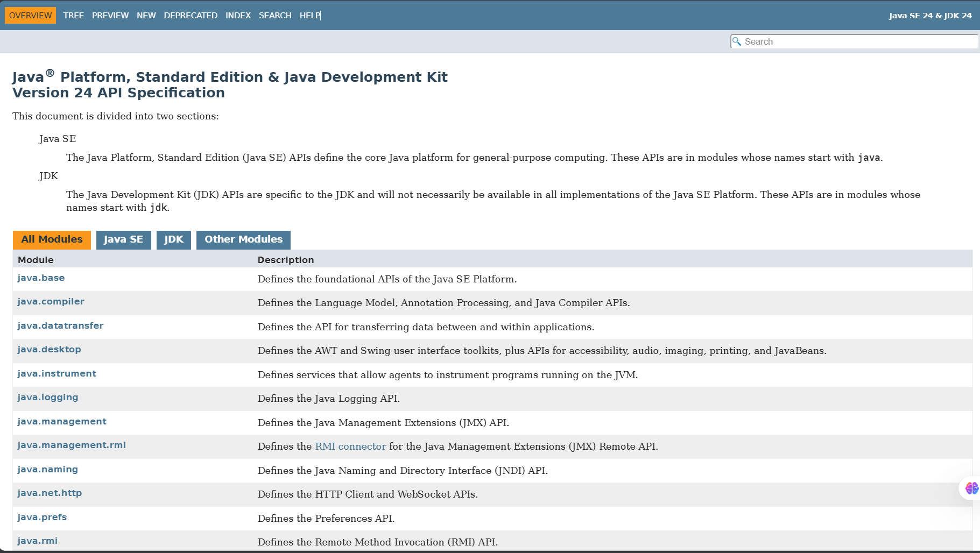Screen dimensions: 980x553
Task: Open the NEW navigation link
Action: pyautogui.click(x=146, y=16)
